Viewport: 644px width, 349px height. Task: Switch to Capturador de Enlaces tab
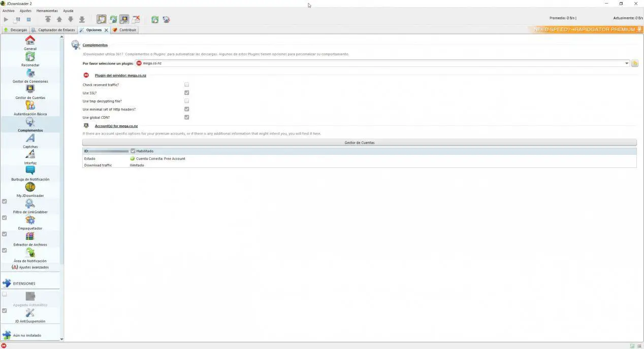point(53,30)
